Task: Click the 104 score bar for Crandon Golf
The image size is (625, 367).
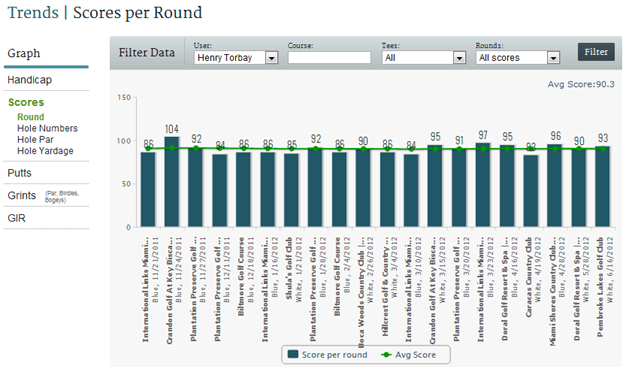Action: click(172, 182)
